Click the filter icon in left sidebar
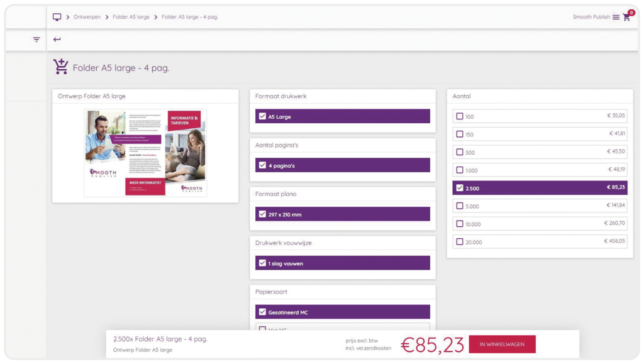The image size is (644, 364). 36,40
